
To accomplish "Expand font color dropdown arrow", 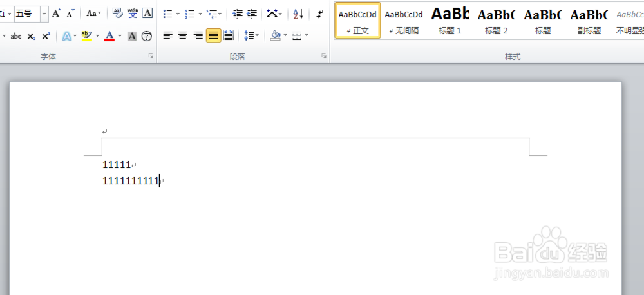I will click(120, 36).
